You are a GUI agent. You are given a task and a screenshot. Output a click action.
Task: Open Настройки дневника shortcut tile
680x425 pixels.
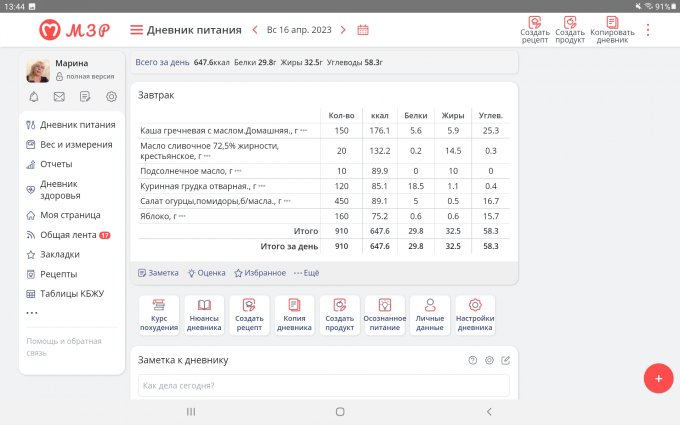click(x=475, y=316)
